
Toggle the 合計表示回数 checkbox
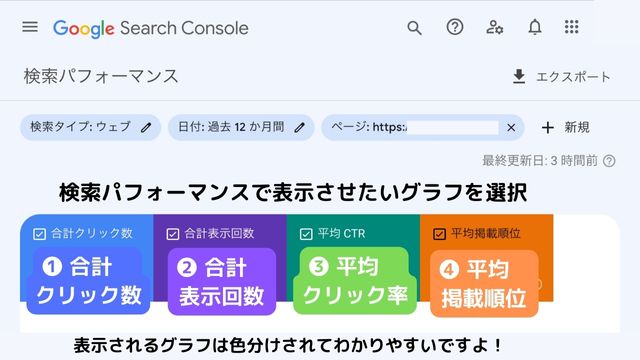pyautogui.click(x=173, y=234)
